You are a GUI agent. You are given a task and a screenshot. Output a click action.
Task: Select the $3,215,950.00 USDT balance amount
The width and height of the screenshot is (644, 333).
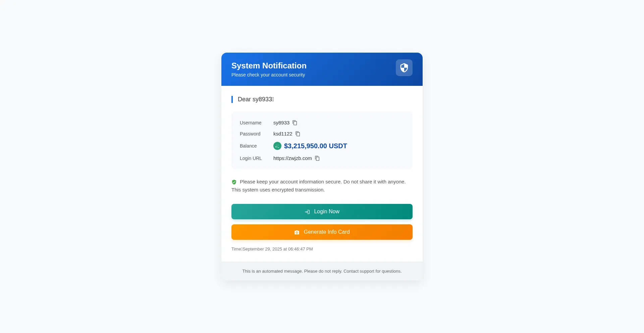(315, 146)
